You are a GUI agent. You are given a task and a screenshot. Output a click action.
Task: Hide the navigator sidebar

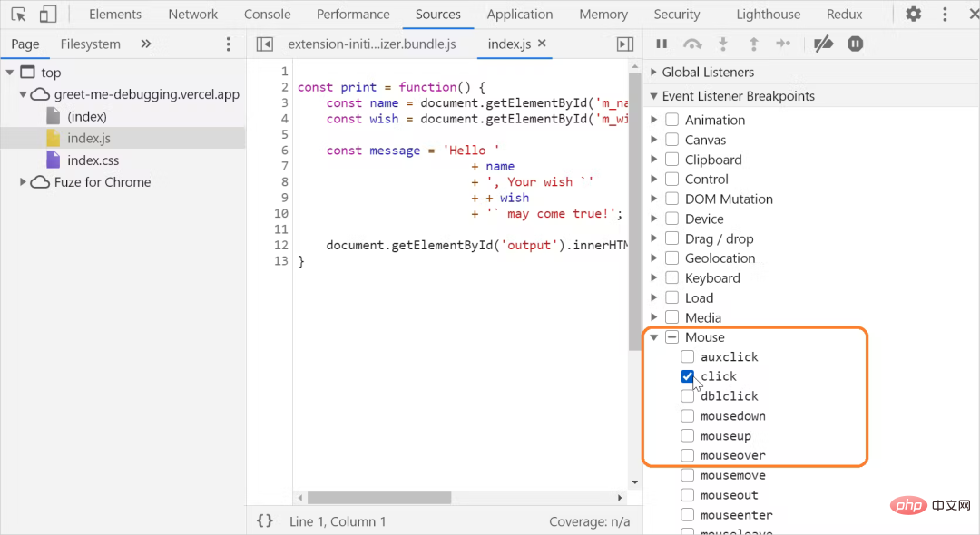point(264,44)
